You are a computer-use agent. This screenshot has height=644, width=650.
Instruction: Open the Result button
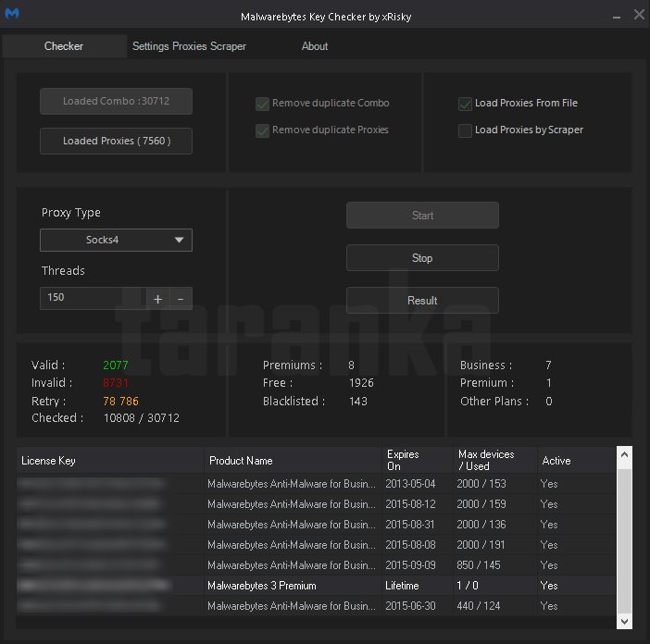[x=422, y=301]
